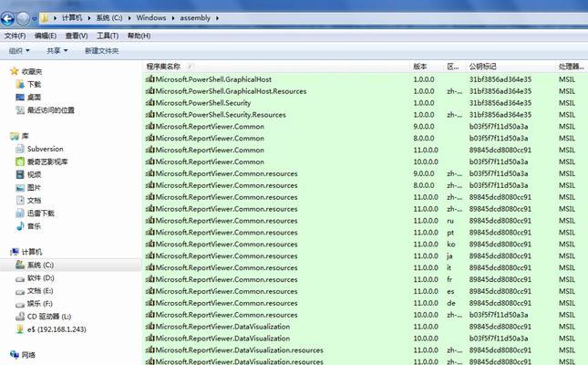Click the 收藏夹 star icon

point(15,71)
